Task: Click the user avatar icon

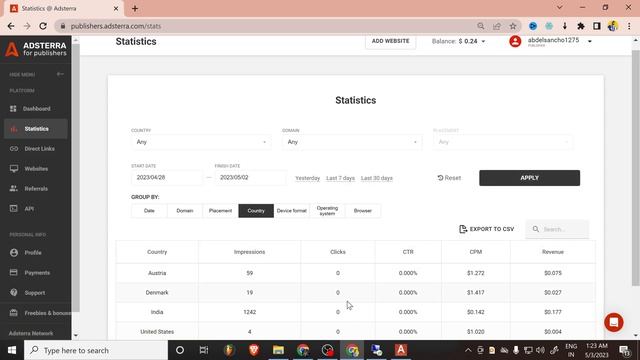Action: coord(515,41)
